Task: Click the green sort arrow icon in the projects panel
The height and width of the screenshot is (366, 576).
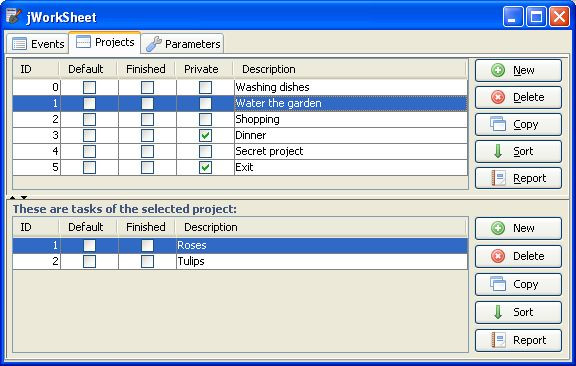Action: [x=498, y=151]
